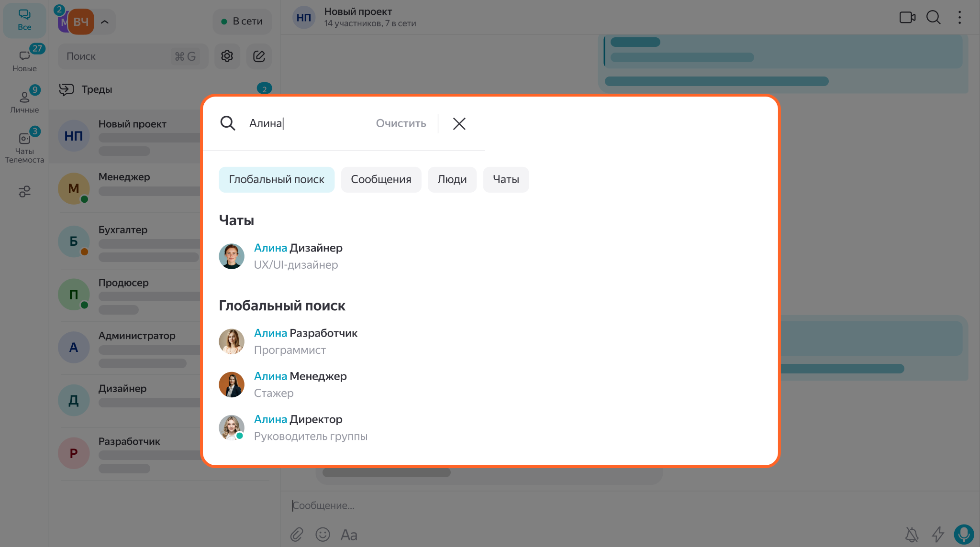This screenshot has height=547, width=980.
Task: Click the lightning quick actions icon
Action: (938, 534)
